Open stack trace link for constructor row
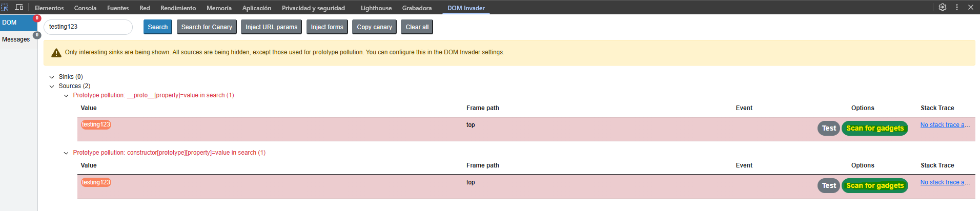980x211 pixels. tap(945, 182)
